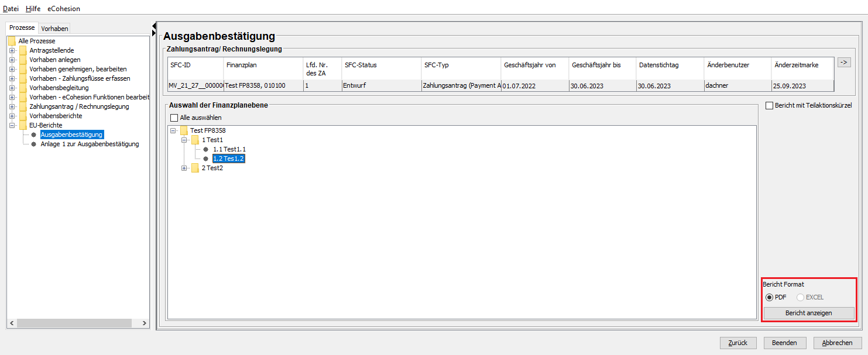Click bullet icon beside Anlage 1 zur Ausgabenbestätigung

(34, 144)
